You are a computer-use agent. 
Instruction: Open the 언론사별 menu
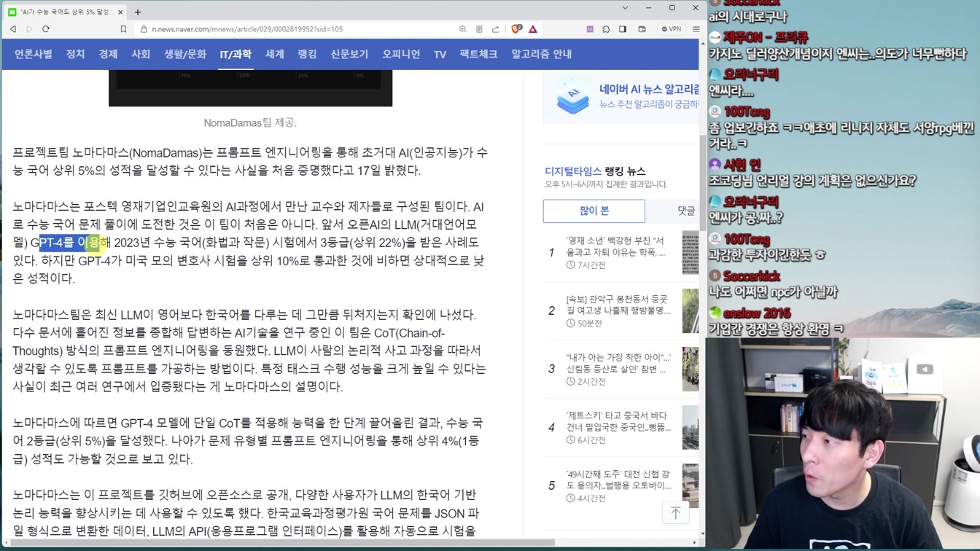[34, 54]
